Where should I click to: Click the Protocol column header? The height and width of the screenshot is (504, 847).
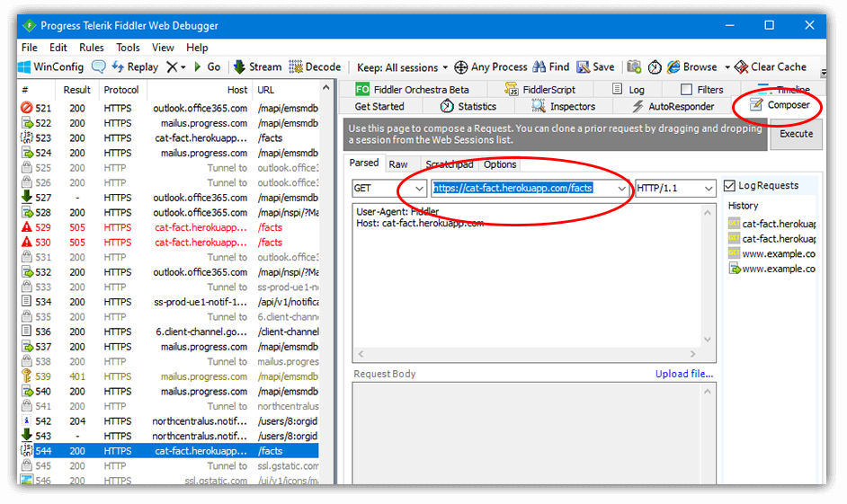[121, 90]
